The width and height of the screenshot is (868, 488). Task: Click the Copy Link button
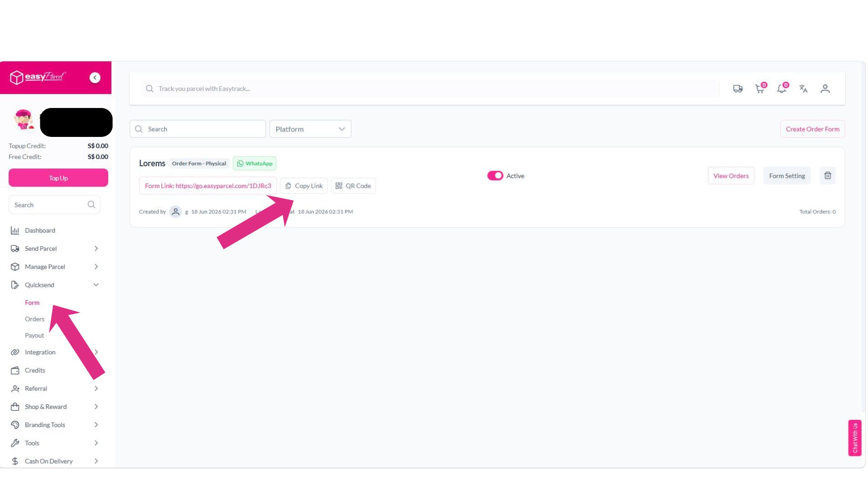(x=304, y=186)
